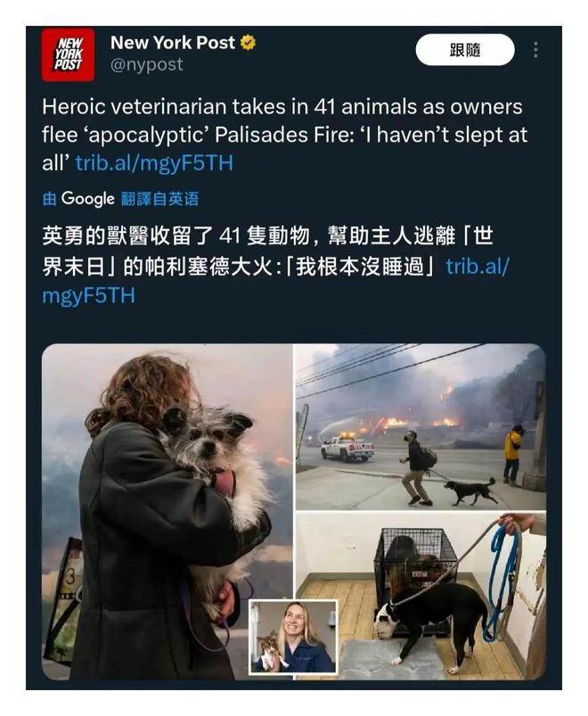Open the @nypost handle

click(146, 64)
